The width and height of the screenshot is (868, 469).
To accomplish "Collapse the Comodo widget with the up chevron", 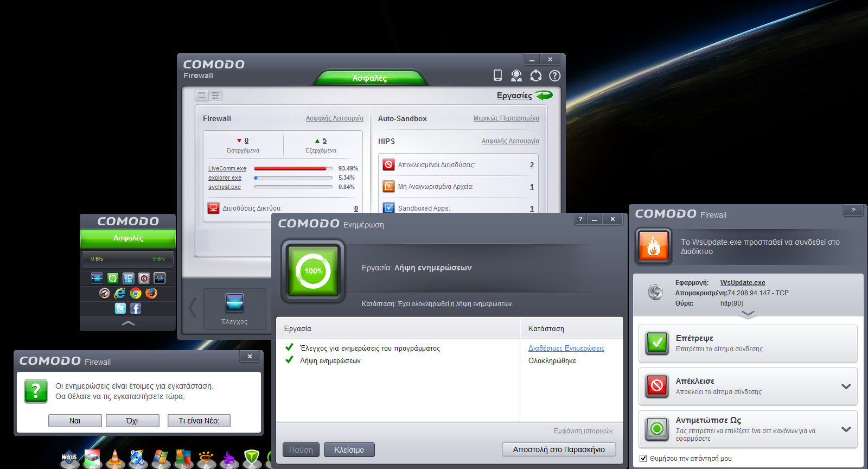I will point(128,324).
